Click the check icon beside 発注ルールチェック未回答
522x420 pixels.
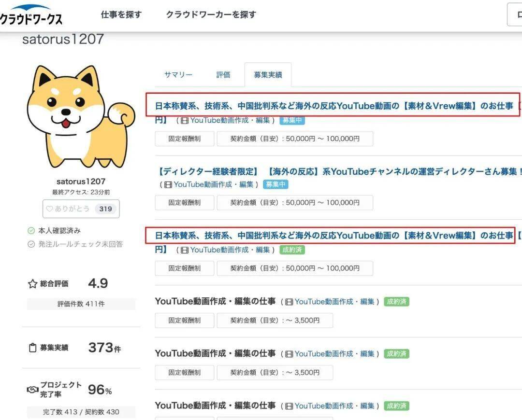(31, 244)
